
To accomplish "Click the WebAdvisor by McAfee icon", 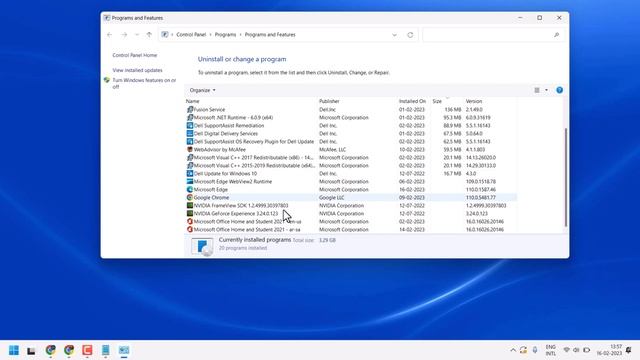I will pos(190,149).
